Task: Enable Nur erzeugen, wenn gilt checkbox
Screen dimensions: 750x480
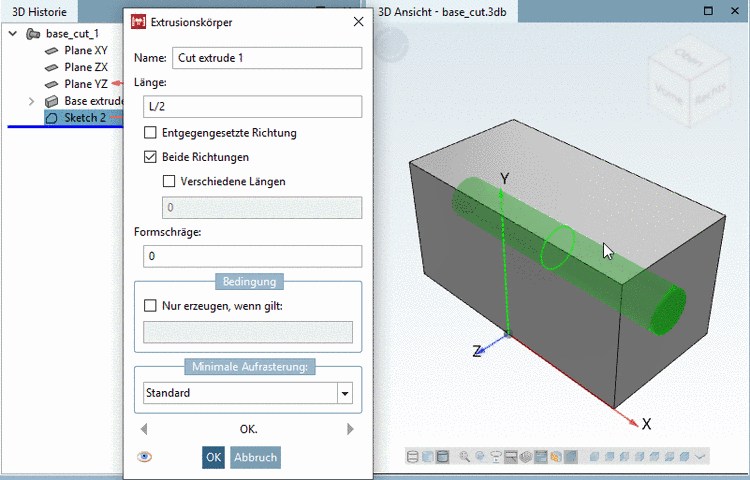Action: [x=150, y=305]
